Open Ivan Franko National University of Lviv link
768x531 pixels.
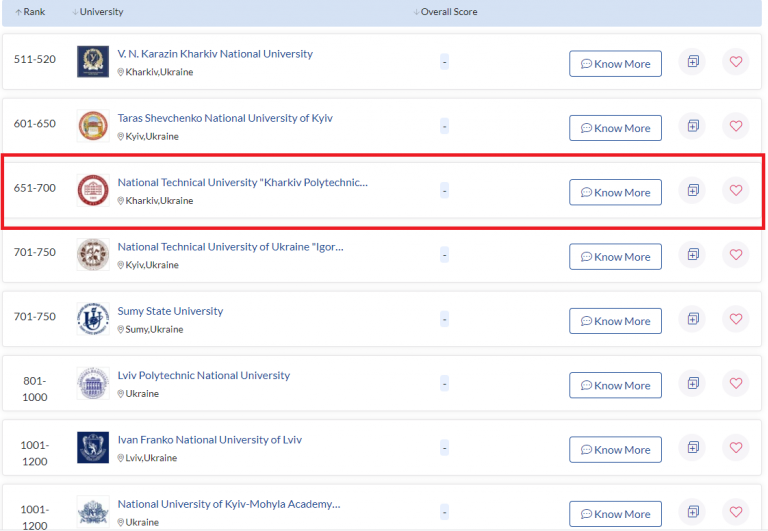tap(210, 440)
